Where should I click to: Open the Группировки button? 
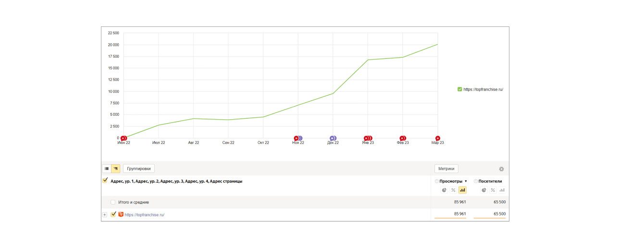pos(139,169)
